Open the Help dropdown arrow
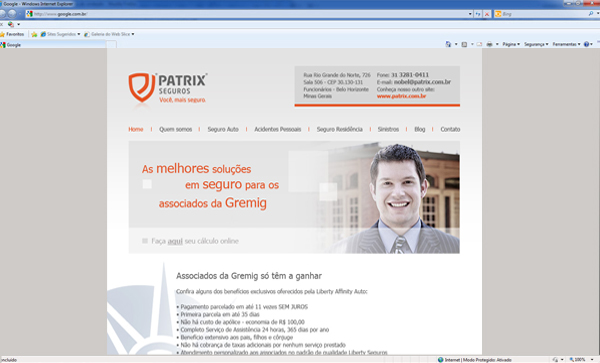This screenshot has height=363, width=600. (x=591, y=44)
